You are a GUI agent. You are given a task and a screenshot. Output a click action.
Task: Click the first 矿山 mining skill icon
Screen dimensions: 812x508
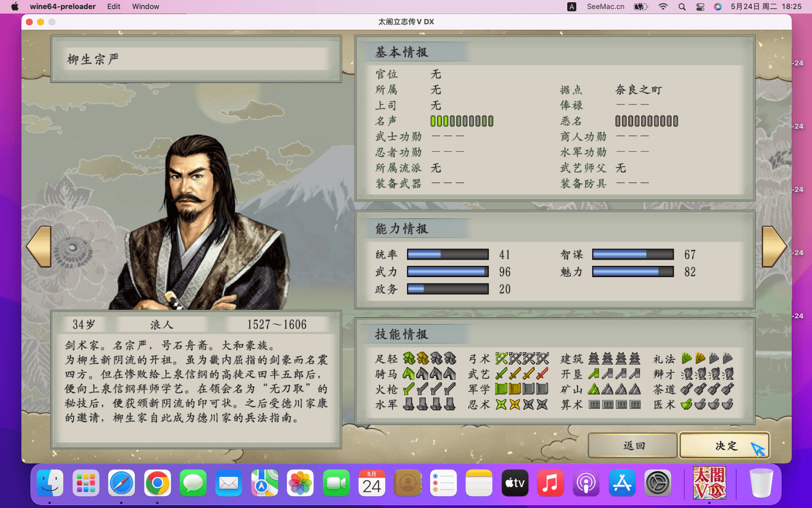pyautogui.click(x=594, y=389)
